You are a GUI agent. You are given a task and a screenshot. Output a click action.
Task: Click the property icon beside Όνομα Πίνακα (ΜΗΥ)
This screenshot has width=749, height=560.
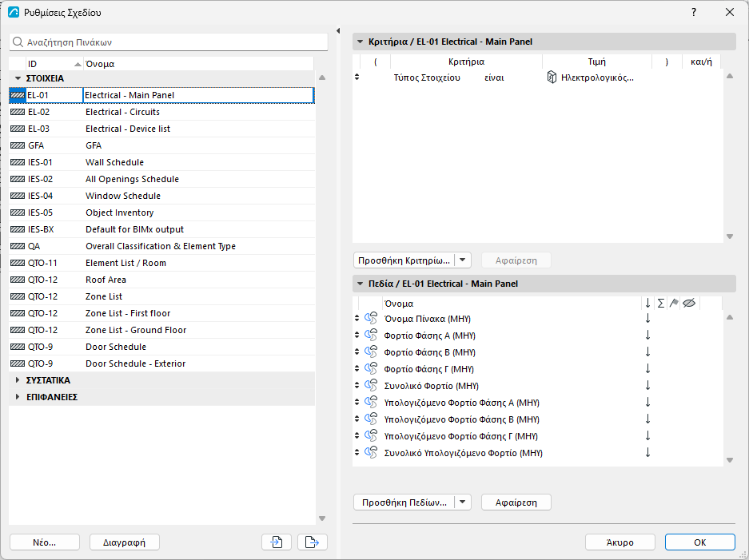tap(371, 319)
